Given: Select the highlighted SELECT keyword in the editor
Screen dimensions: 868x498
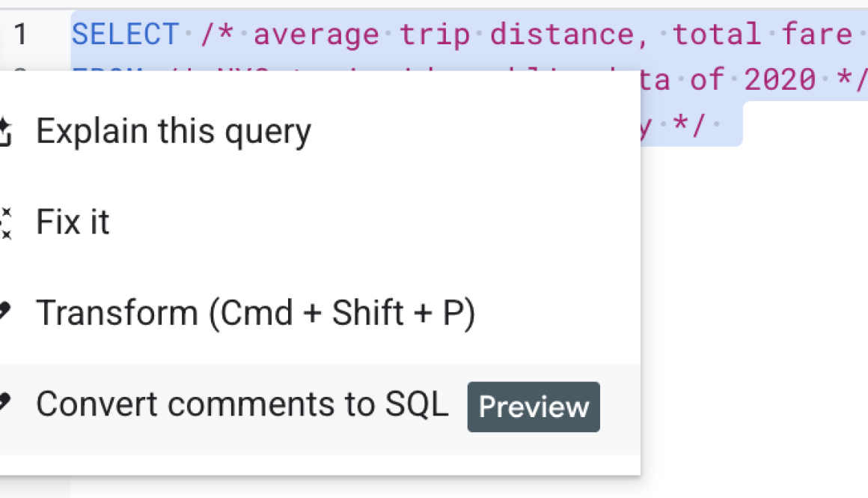Looking at the screenshot, I should pyautogui.click(x=125, y=34).
